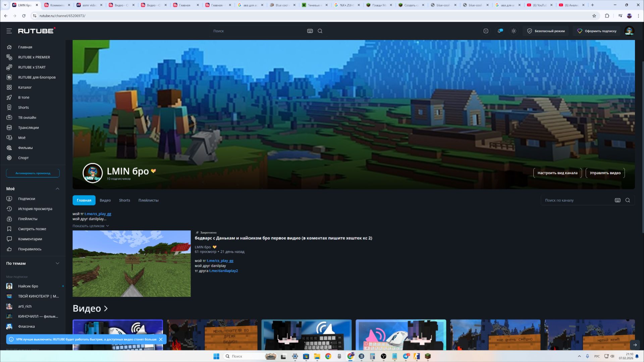
Task: Close the VPN warning notification
Action: coord(161,340)
